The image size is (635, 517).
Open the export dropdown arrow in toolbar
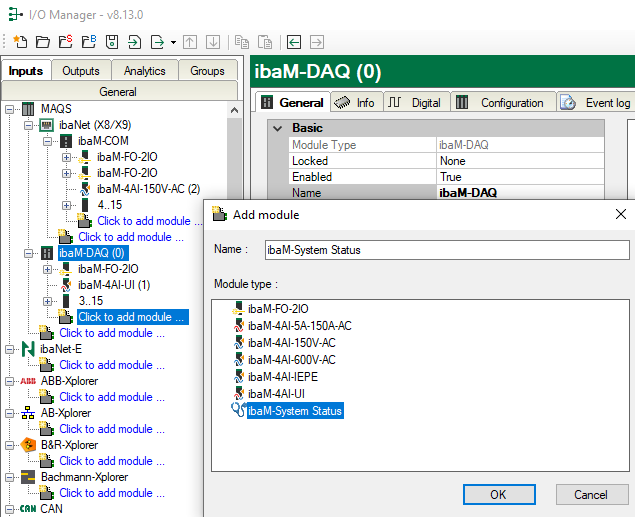click(174, 42)
